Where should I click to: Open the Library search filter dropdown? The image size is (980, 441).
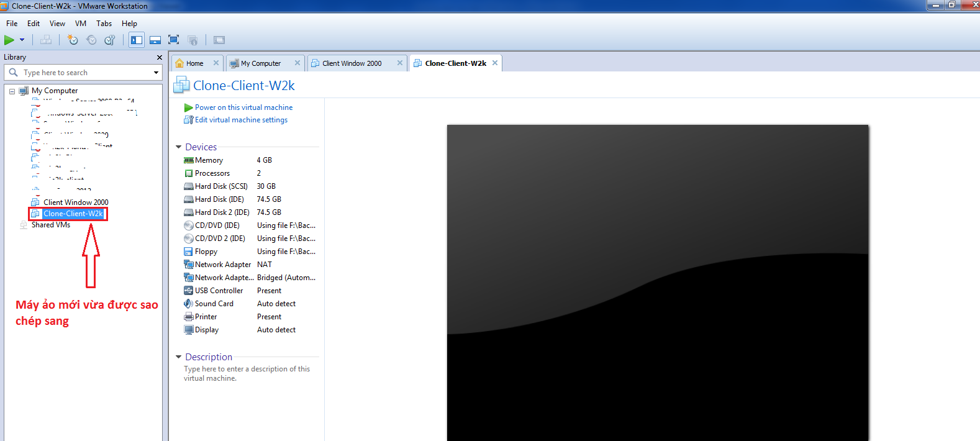point(156,73)
